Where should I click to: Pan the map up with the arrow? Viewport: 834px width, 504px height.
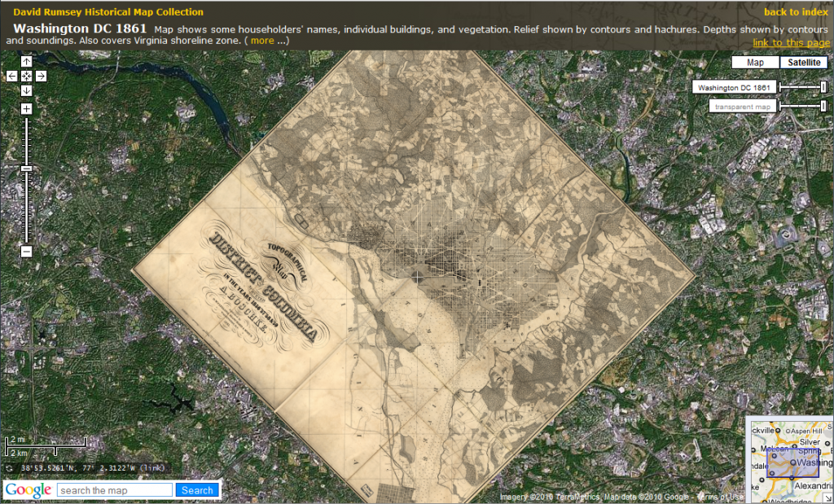click(x=27, y=62)
